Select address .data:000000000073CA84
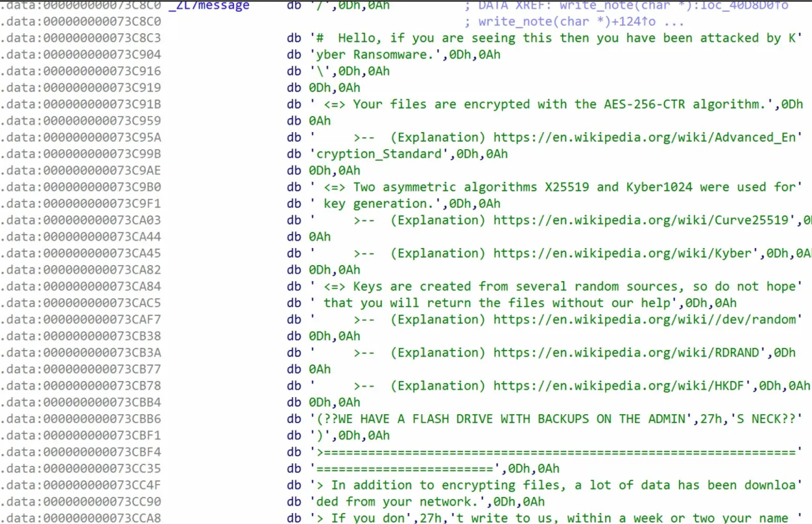Image resolution: width=812 pixels, height=524 pixels. click(x=81, y=287)
